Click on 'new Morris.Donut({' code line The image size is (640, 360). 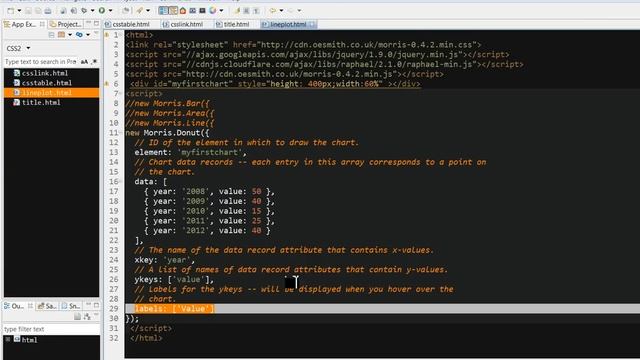pyautogui.click(x=167, y=133)
